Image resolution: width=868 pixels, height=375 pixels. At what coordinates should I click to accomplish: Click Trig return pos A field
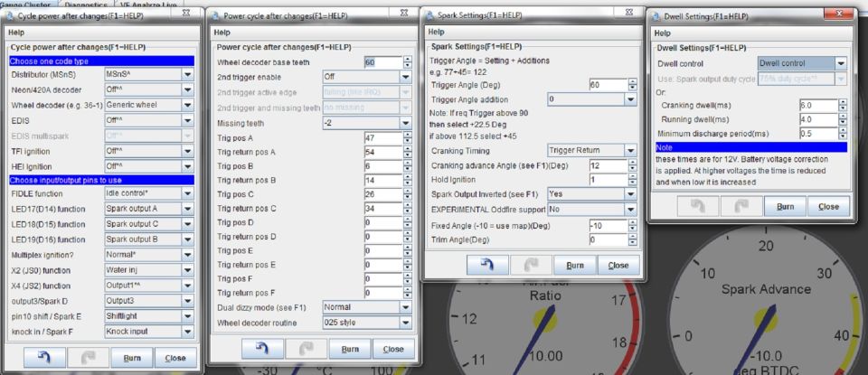[x=383, y=152]
